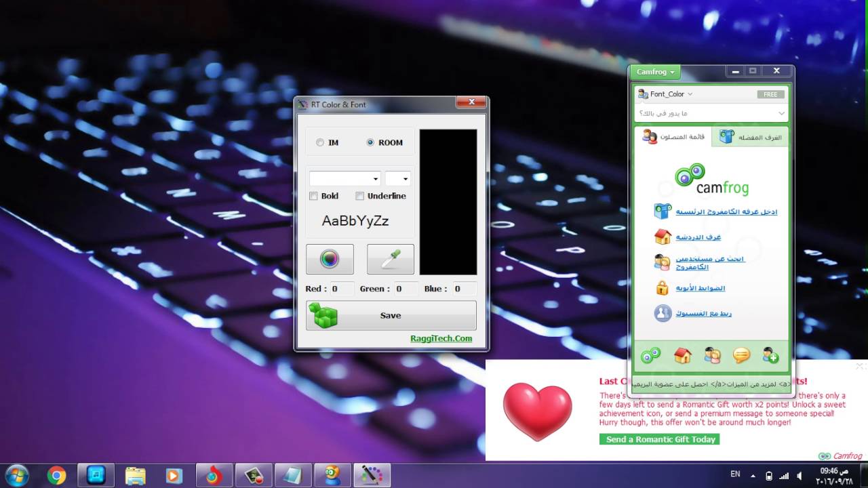Switch to Camfrog via its taskbar icon
868x488 pixels.
332,476
